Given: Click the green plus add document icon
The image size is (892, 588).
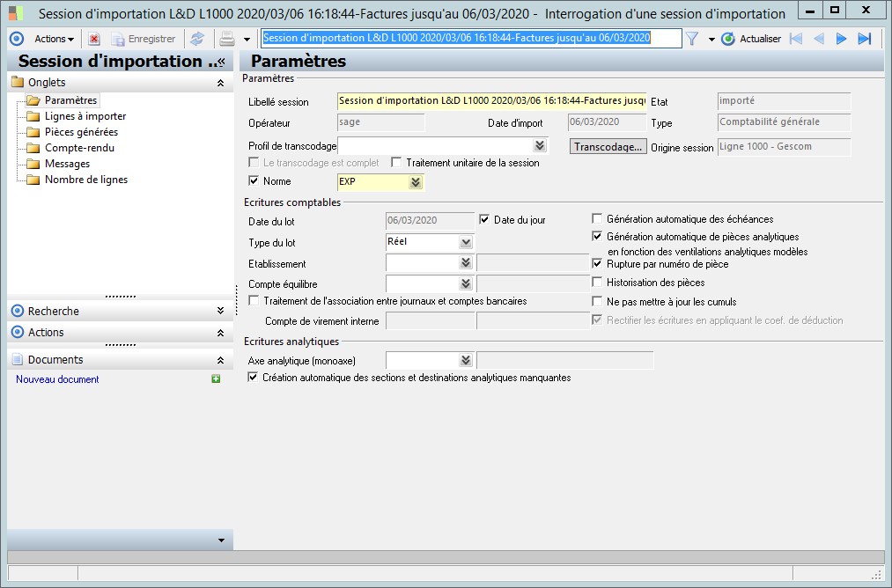Looking at the screenshot, I should [216, 379].
